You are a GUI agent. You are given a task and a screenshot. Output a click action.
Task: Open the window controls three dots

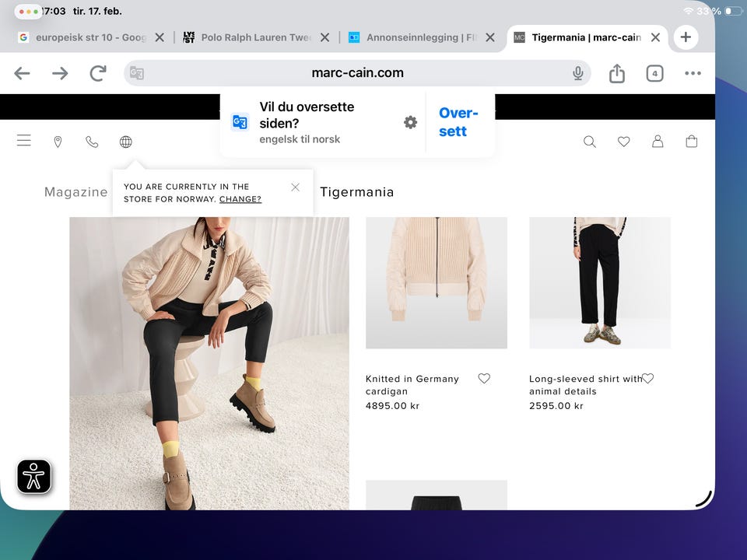point(28,11)
